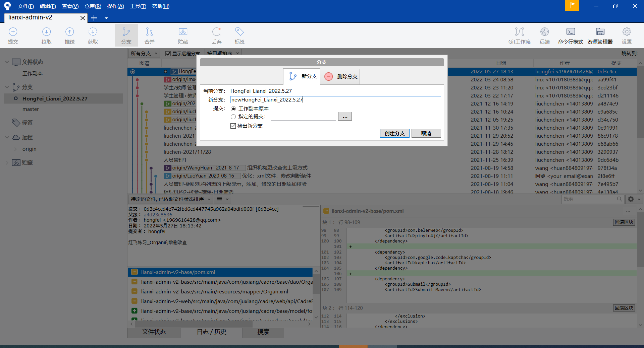Add a new repository tab with plus icon
The width and height of the screenshot is (644, 348).
[x=94, y=18]
